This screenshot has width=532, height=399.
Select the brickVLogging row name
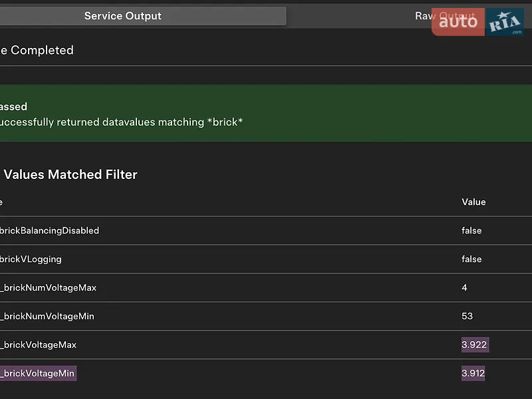[x=31, y=259]
